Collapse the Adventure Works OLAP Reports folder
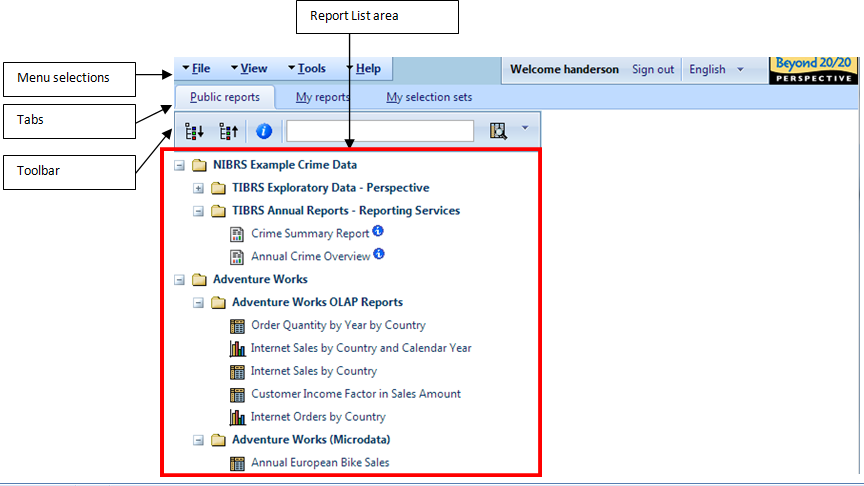The image size is (864, 486). coord(198,302)
